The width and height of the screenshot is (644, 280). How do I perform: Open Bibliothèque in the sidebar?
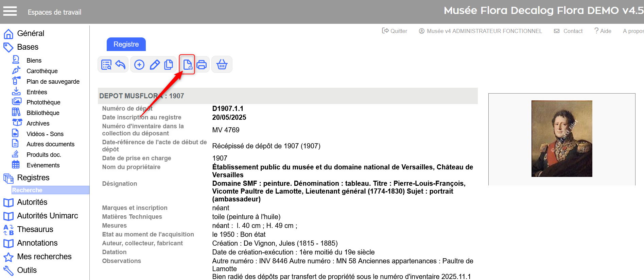[x=43, y=113]
